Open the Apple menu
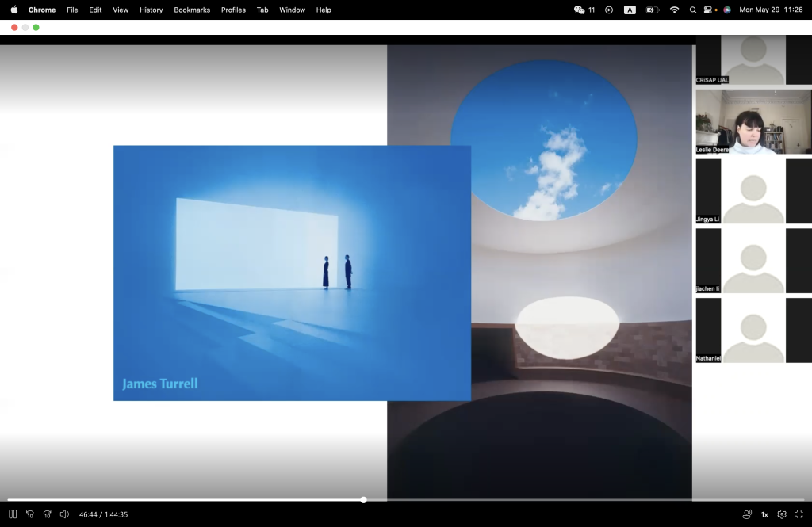 pos(14,10)
